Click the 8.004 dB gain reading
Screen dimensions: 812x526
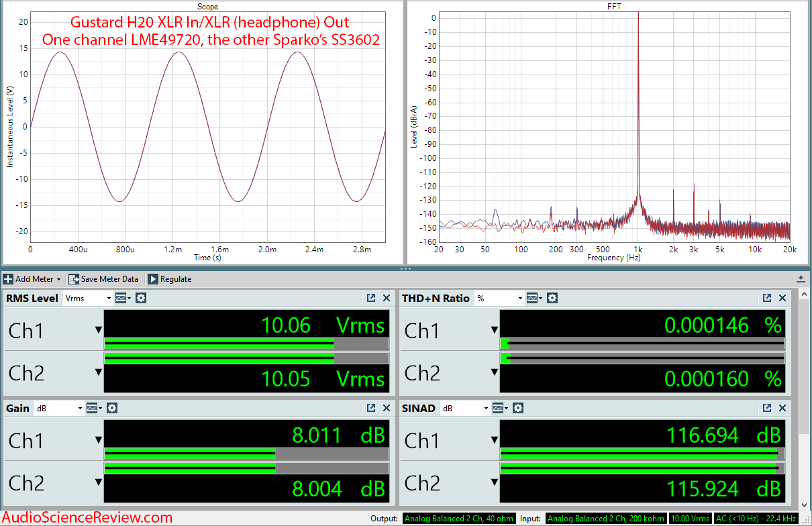[x=339, y=489]
